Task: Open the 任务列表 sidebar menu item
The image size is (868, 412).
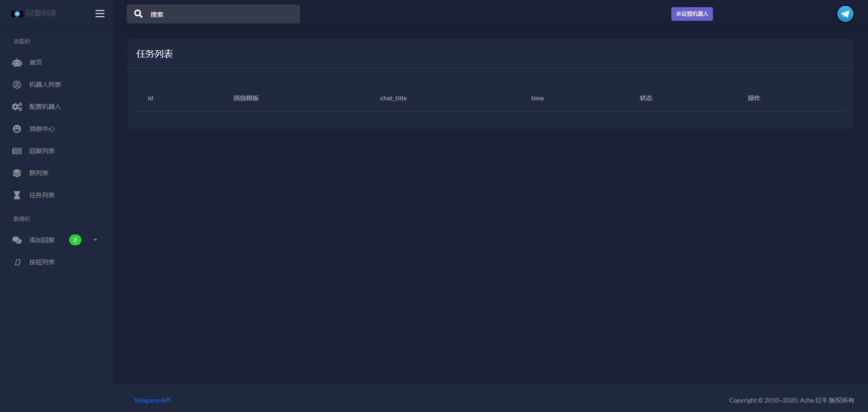Action: click(42, 195)
